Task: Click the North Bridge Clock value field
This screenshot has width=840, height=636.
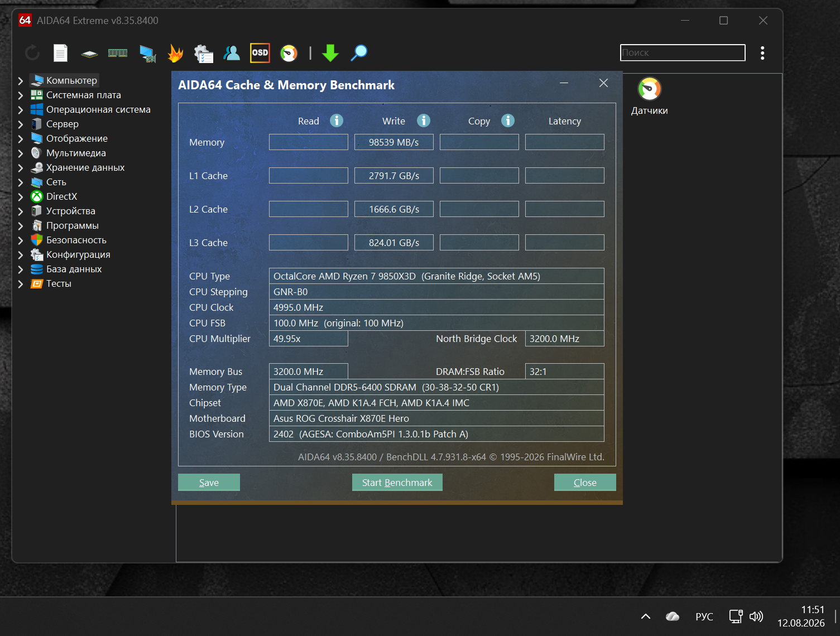Action: (565, 339)
